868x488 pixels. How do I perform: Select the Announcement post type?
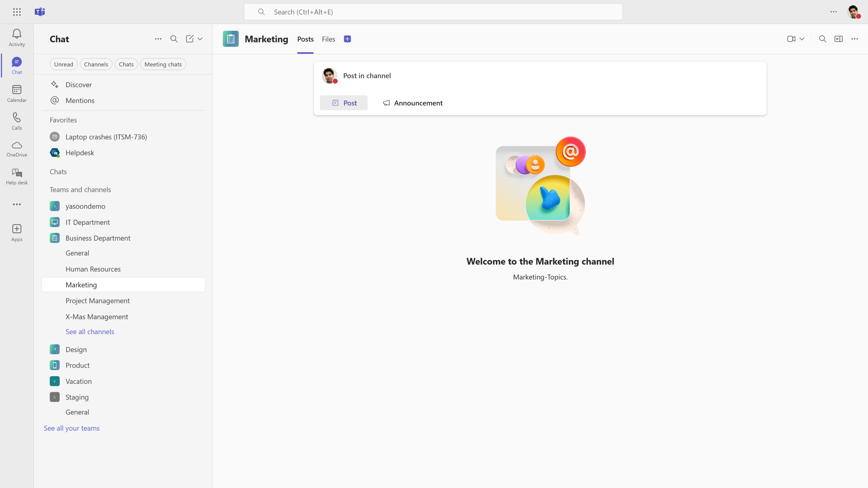click(413, 103)
